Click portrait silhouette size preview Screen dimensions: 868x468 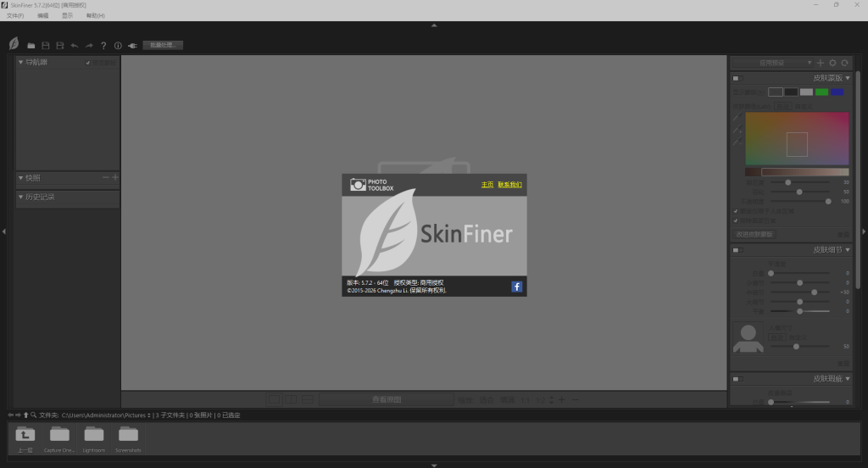click(748, 337)
